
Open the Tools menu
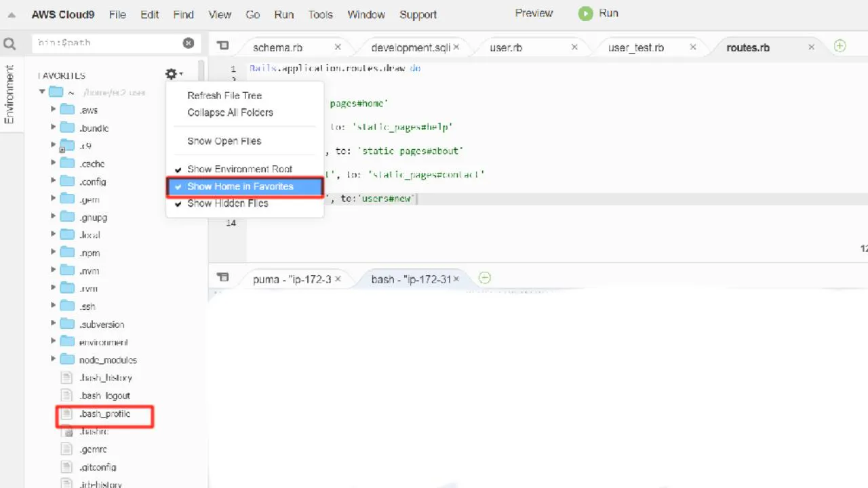[x=320, y=14]
